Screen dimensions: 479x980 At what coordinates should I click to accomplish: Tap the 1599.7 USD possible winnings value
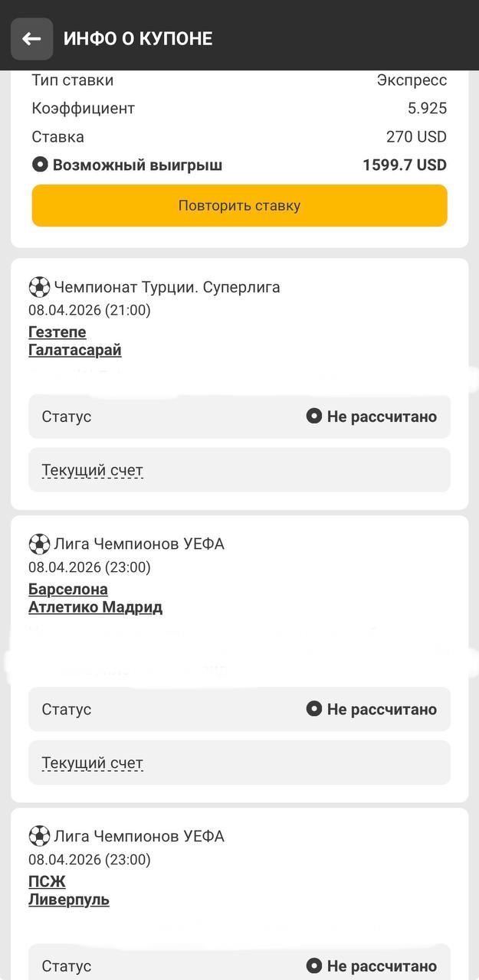click(404, 165)
